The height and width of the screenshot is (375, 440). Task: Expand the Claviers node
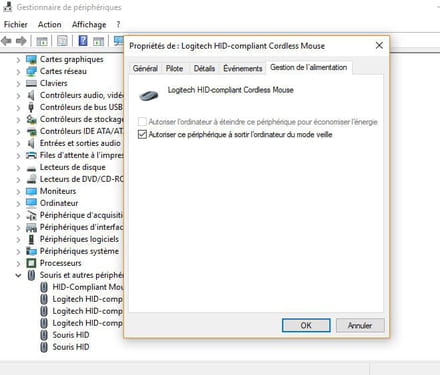18,84
